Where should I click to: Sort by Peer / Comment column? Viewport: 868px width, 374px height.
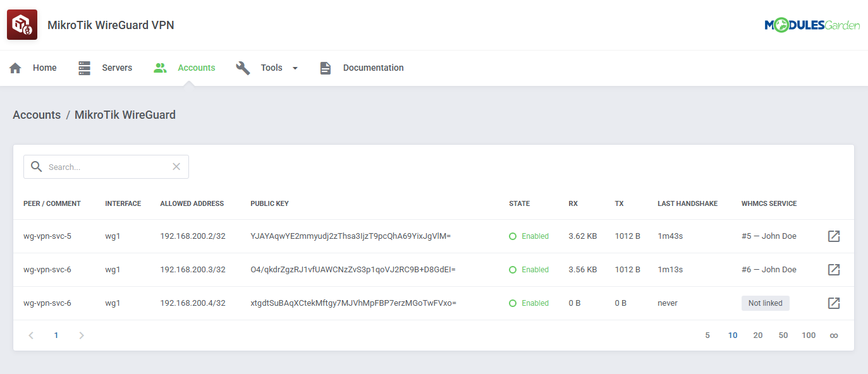click(52, 203)
